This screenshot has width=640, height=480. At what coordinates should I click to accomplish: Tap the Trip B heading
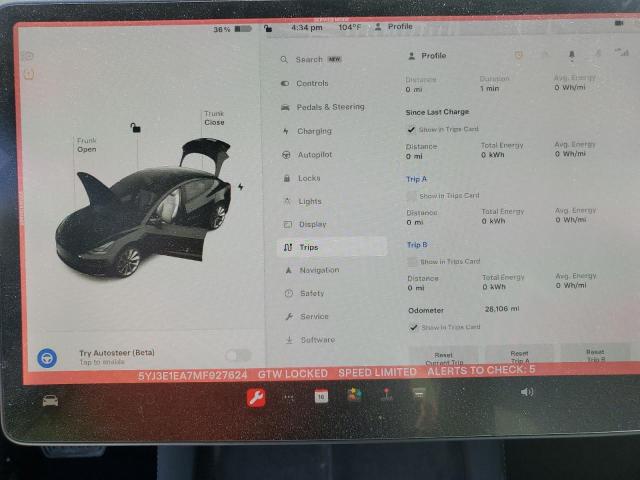(x=418, y=245)
